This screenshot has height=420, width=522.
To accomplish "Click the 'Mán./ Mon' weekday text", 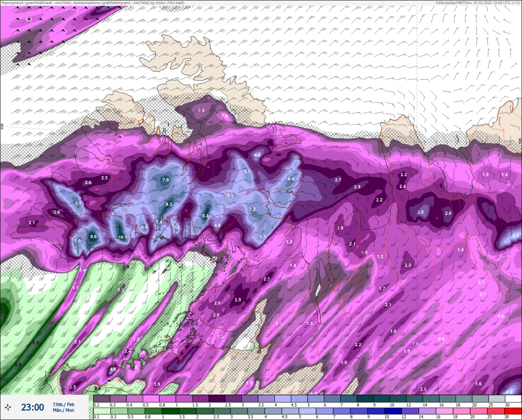I will tap(64, 410).
